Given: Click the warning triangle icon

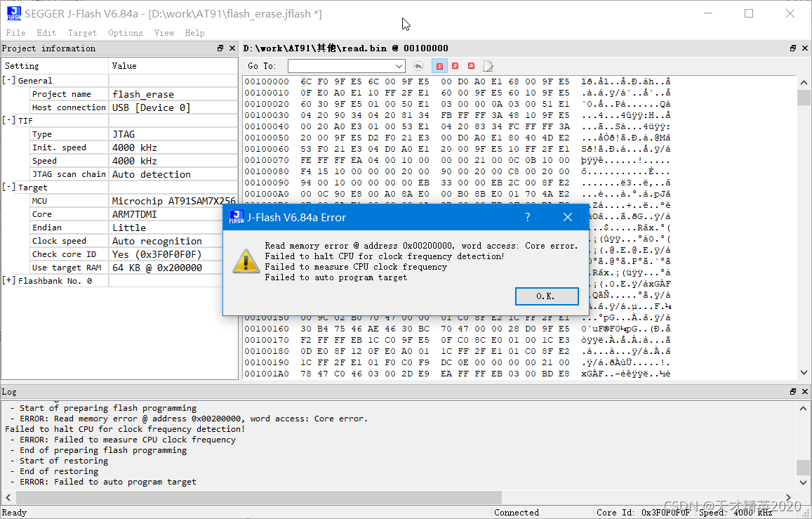Looking at the screenshot, I should click(x=246, y=261).
